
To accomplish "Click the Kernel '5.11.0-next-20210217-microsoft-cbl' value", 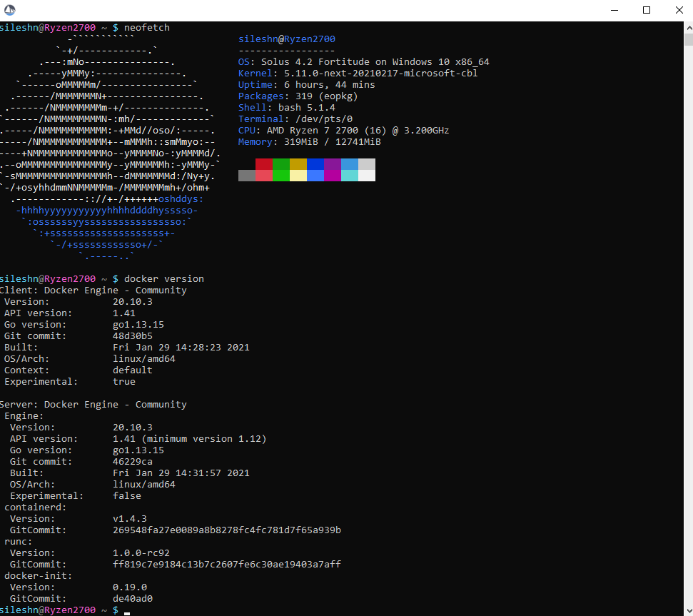I will (x=381, y=74).
